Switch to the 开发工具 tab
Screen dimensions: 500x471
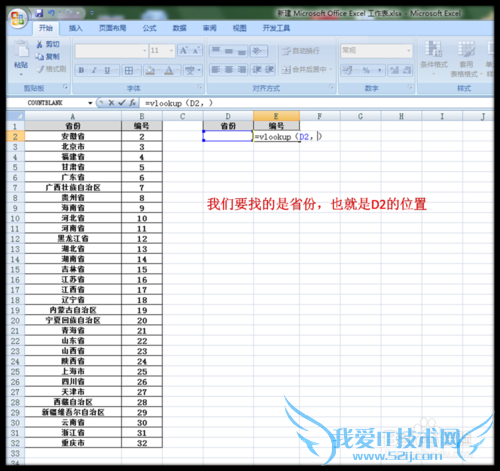click(x=276, y=28)
